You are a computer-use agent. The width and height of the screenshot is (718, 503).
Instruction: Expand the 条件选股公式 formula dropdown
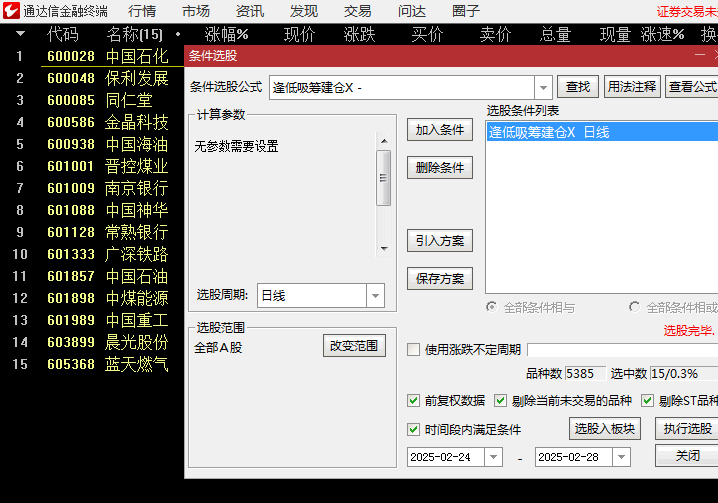[543, 87]
